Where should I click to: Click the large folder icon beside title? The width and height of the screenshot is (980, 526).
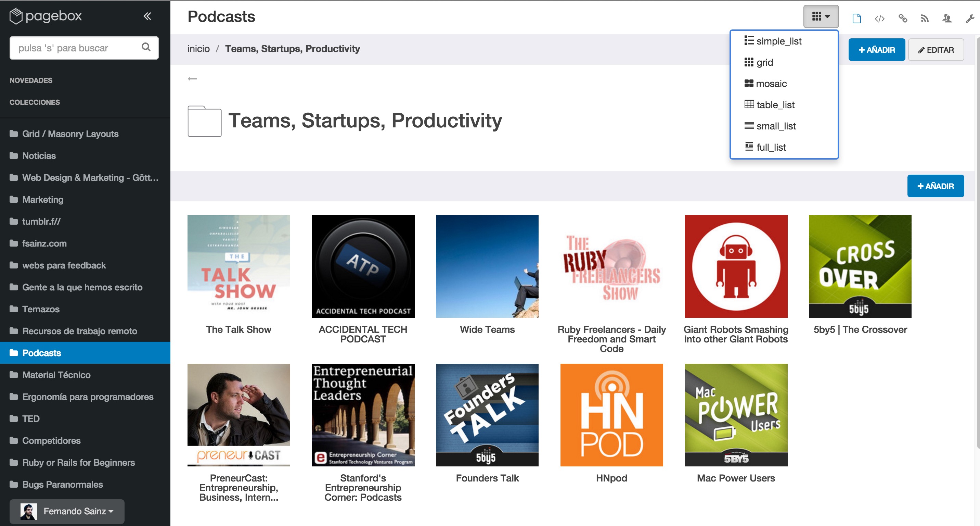[204, 121]
